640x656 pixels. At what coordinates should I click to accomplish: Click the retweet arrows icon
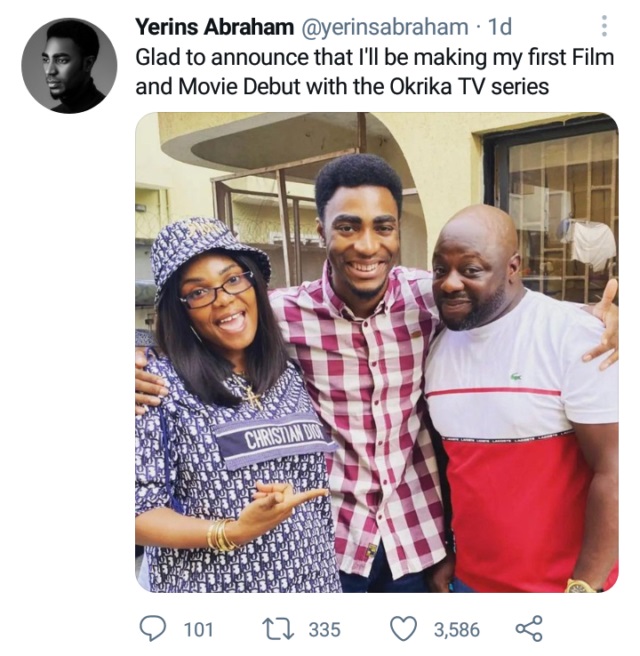pos(275,628)
